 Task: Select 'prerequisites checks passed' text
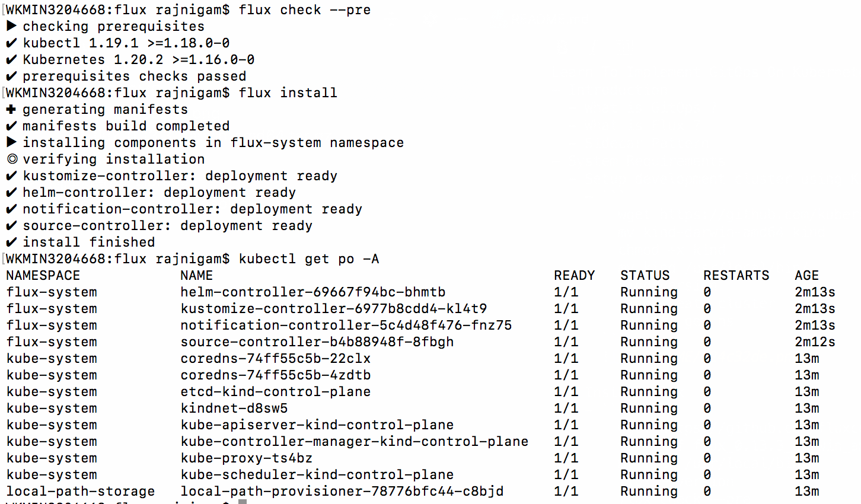[135, 76]
